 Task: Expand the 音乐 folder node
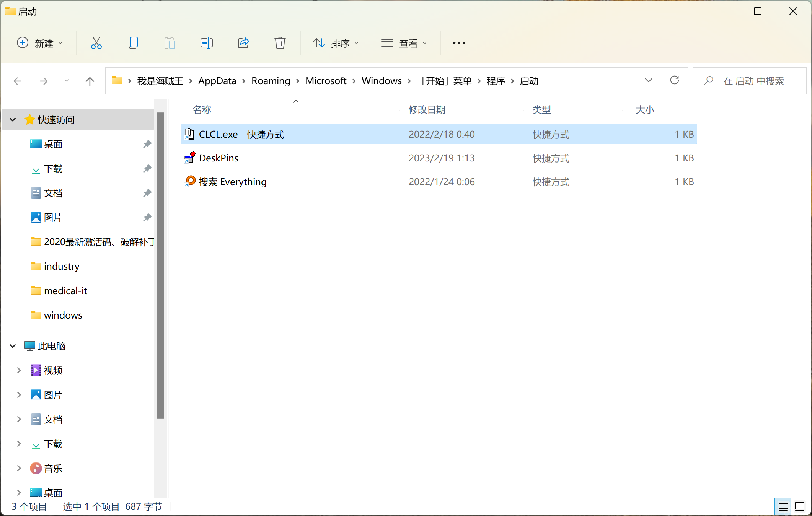[x=19, y=468]
